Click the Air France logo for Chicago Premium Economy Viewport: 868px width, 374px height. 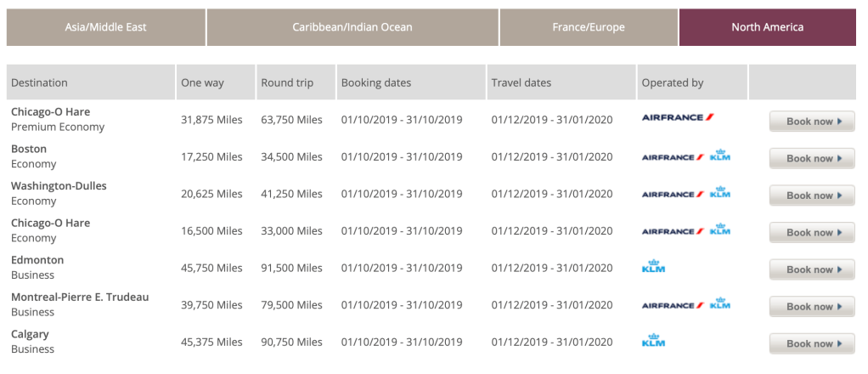(x=678, y=117)
